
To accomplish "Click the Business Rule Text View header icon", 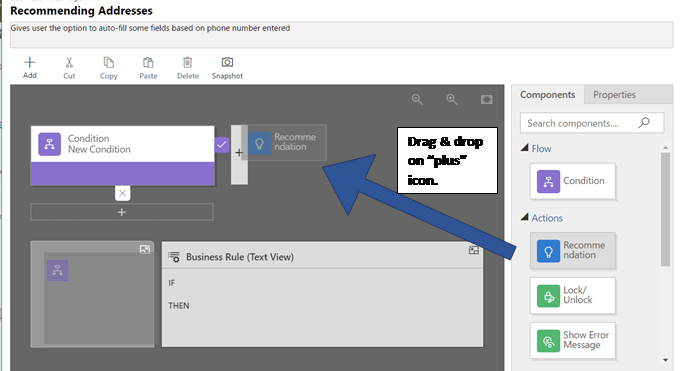I will point(174,257).
